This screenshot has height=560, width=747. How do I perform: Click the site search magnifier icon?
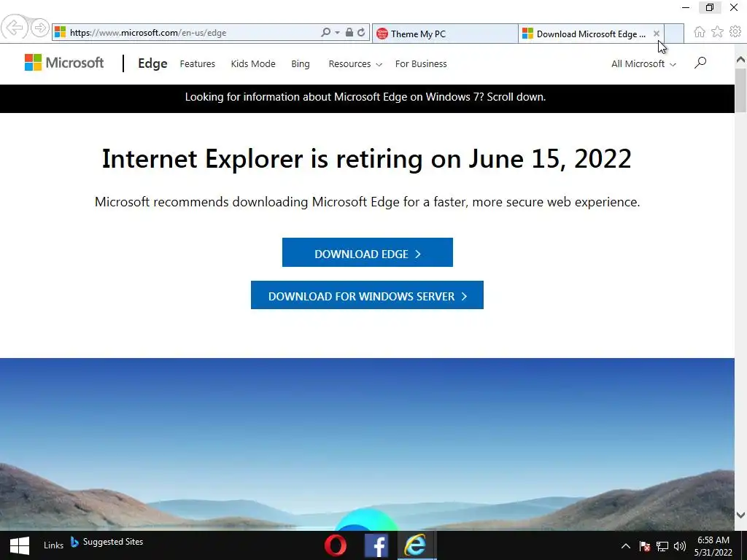tap(700, 63)
